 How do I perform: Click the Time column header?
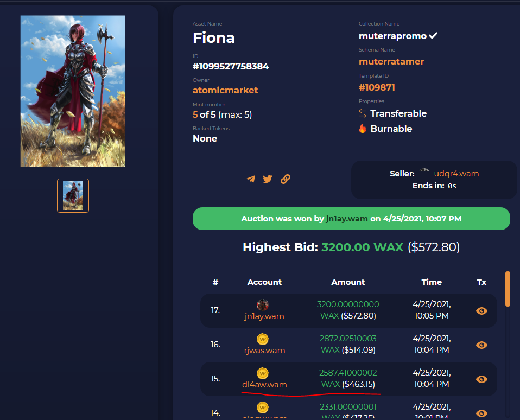point(432,282)
